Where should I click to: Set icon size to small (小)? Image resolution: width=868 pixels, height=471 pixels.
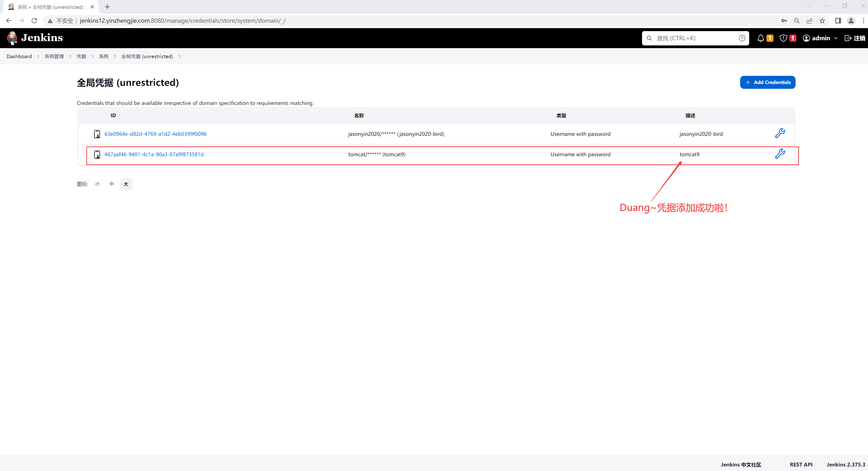coord(97,184)
